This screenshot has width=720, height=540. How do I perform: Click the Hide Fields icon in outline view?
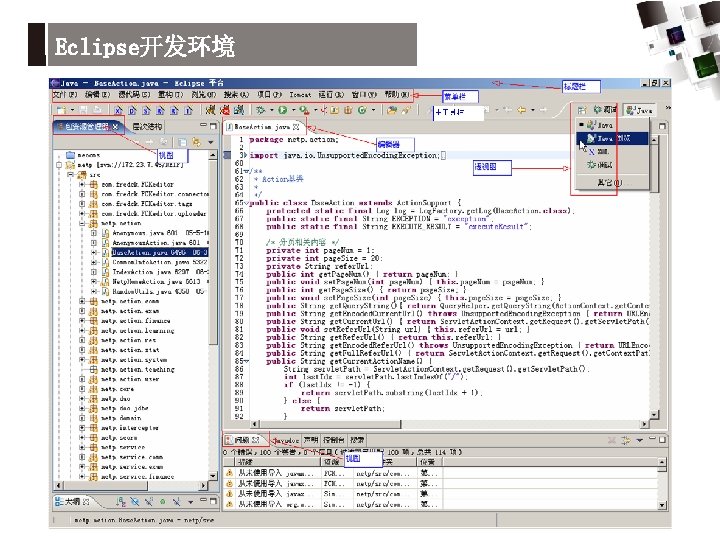135,502
